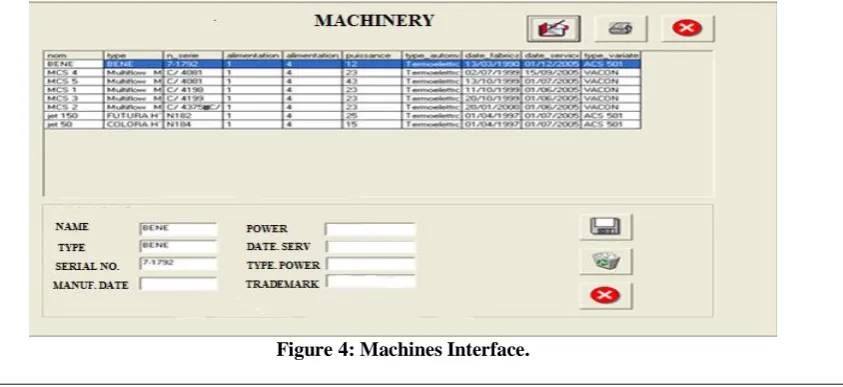Click date cell '11/10/1999'
843x387 pixels.
click(x=491, y=90)
